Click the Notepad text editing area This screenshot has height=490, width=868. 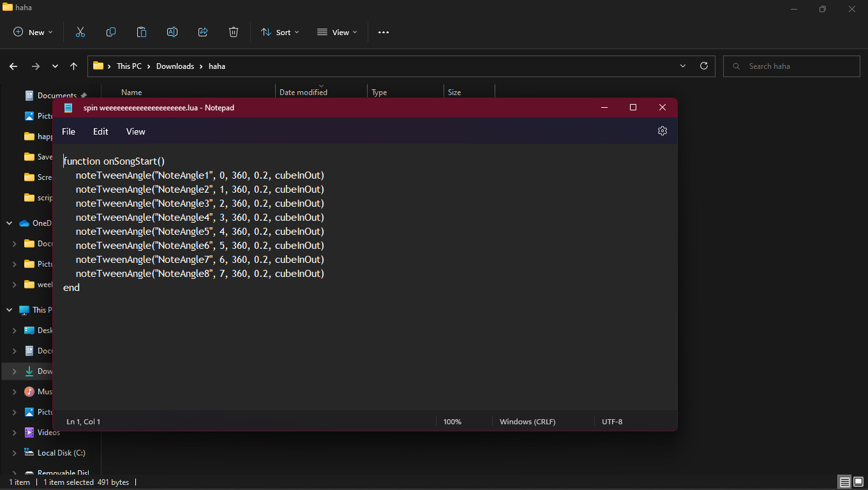tap(364, 276)
